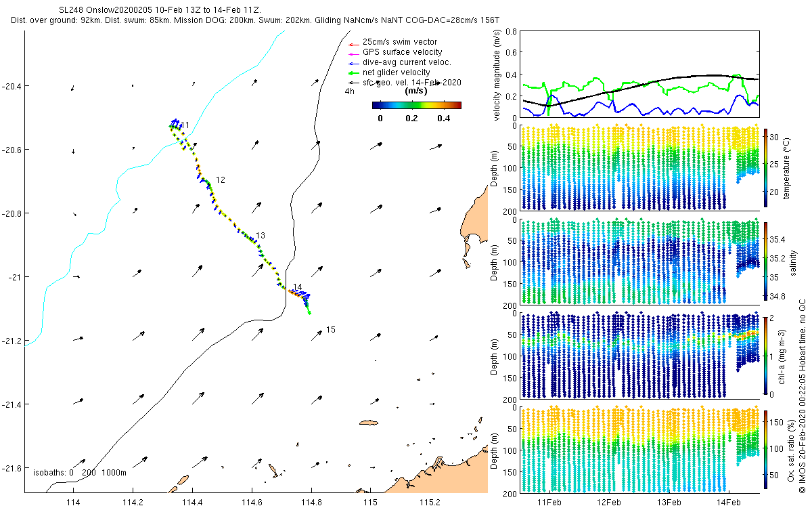812x508 pixels.
Task: Click longitude tick label '114'
Action: pyautogui.click(x=74, y=503)
